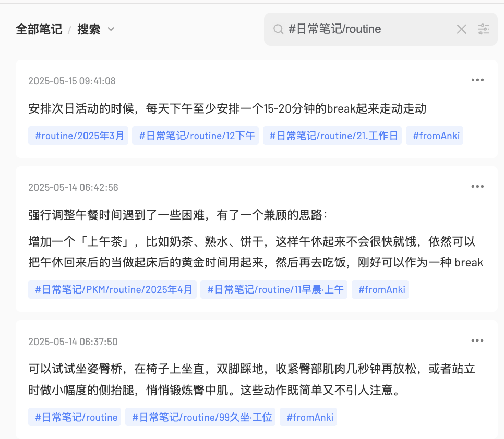The image size is (504, 439).
Task: Click timestamp 2025-05-14 06:37:50
Action: 73,342
